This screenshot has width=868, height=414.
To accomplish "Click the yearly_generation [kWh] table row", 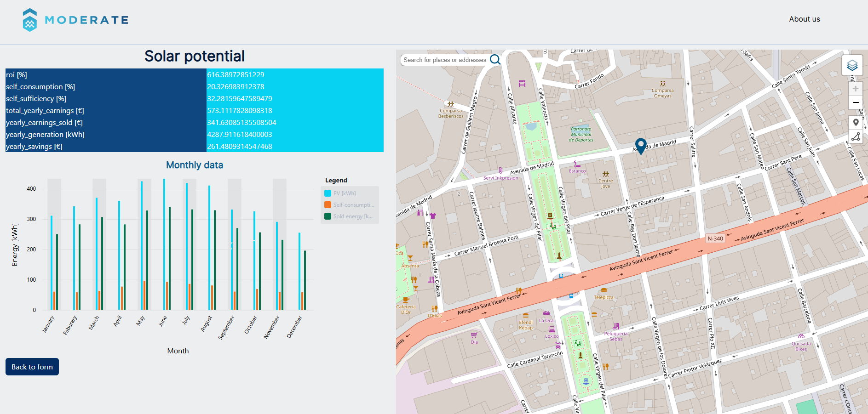I will point(195,134).
